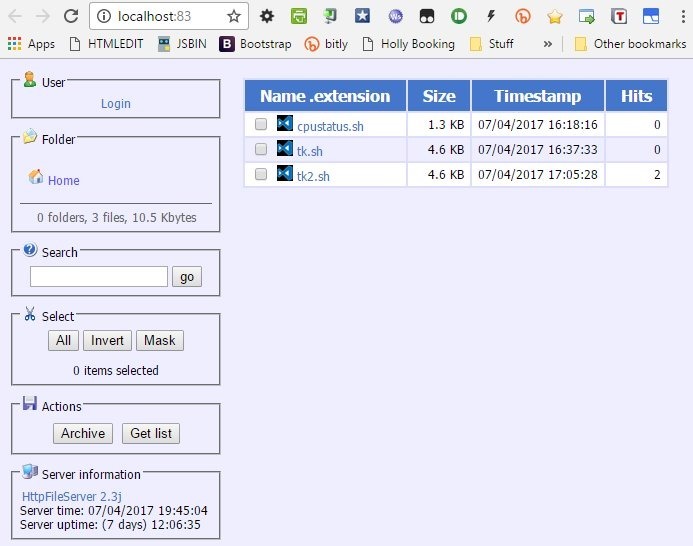The image size is (693, 546).
Task: Click the file icon next to tk2.sh
Action: 284,174
